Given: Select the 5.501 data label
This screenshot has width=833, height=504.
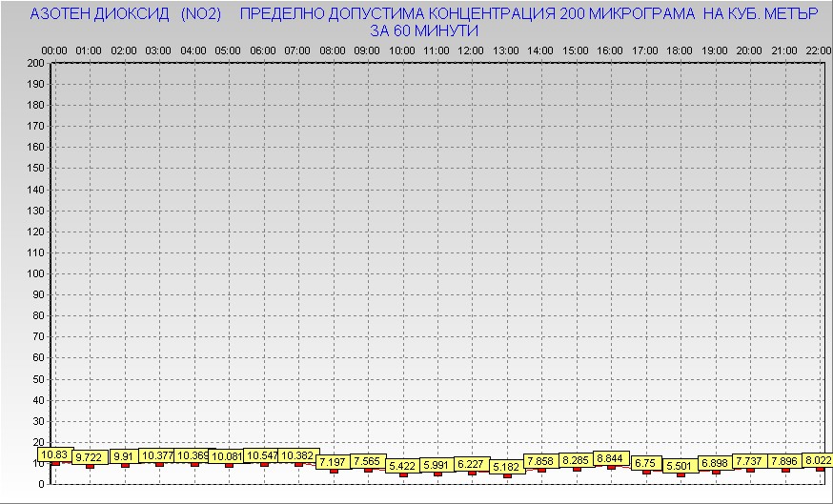Looking at the screenshot, I should click(x=680, y=466).
